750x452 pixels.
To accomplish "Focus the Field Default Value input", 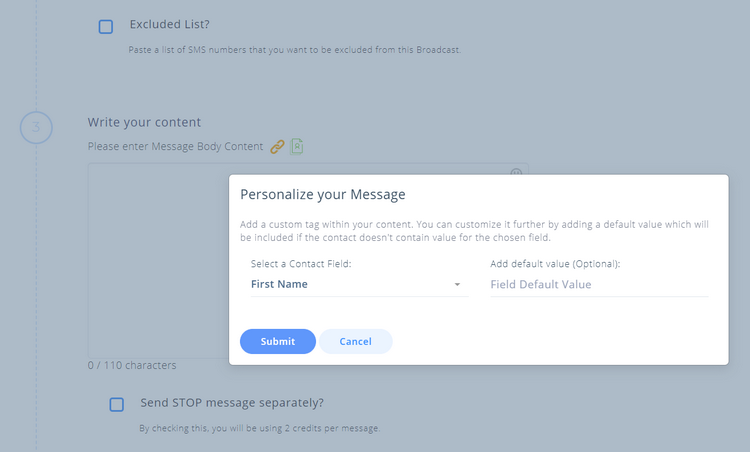I will point(598,284).
